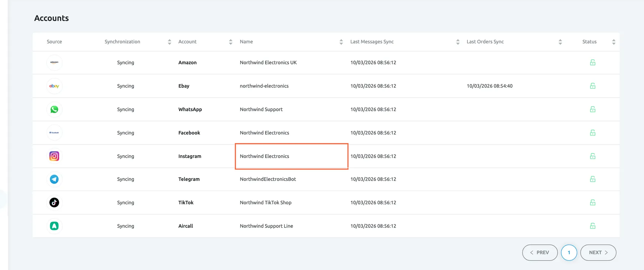The width and height of the screenshot is (644, 270).
Task: Click the Amazon row status lock icon
Action: [593, 63]
